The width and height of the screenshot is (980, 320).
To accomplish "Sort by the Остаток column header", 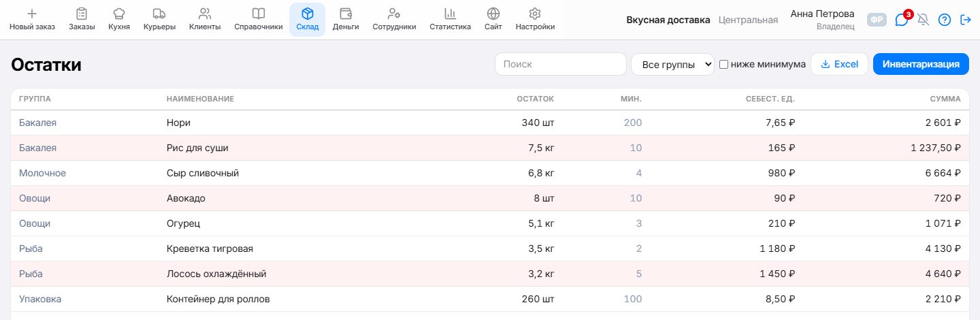I will coord(536,99).
